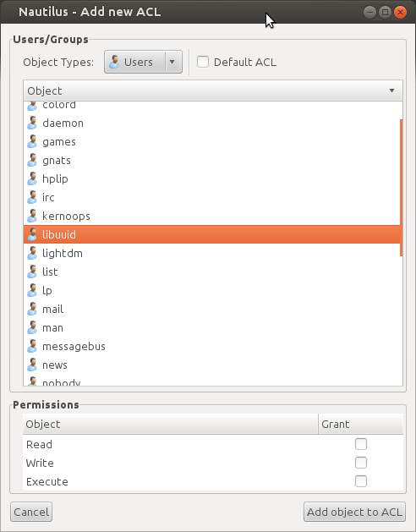The image size is (416, 532).
Task: Click the messagebus user icon
Action: click(32, 347)
